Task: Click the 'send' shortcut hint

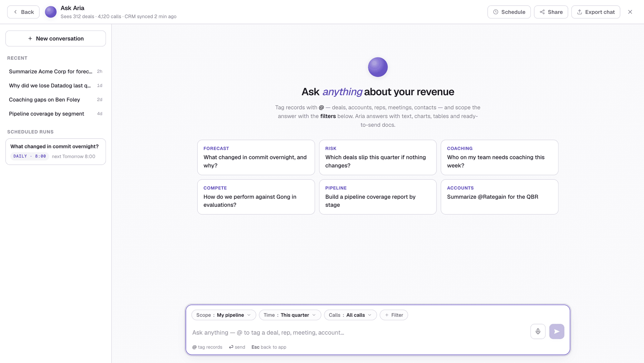Action: [237, 347]
